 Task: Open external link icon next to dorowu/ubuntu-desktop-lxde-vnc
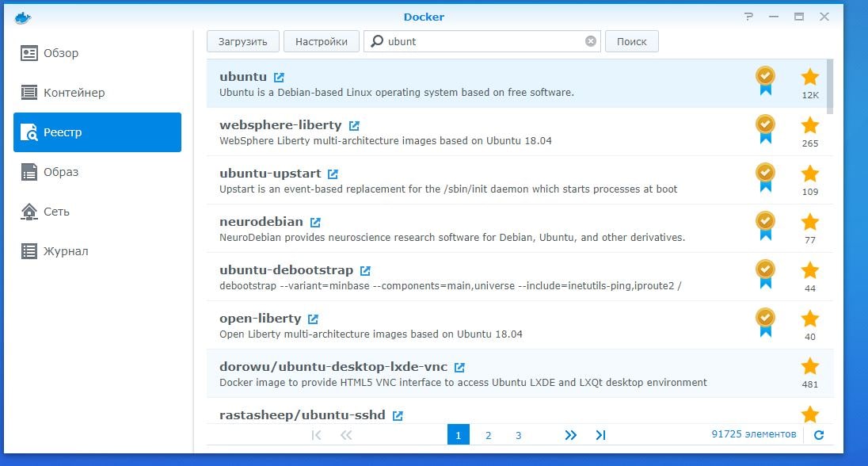pos(459,367)
